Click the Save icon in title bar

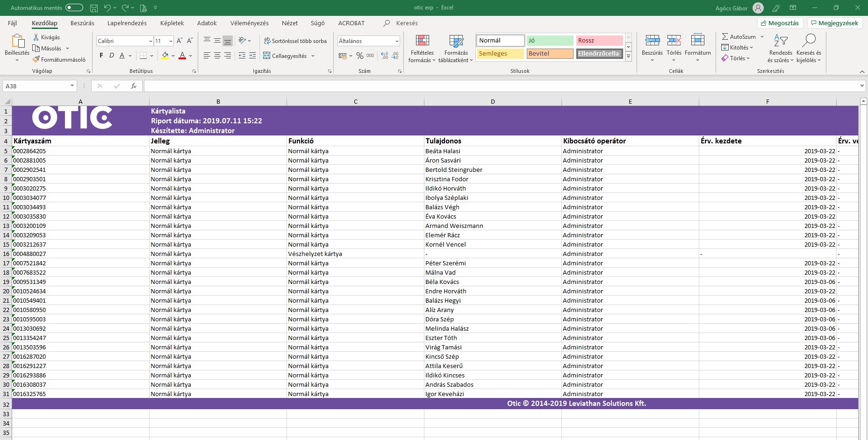pyautogui.click(x=94, y=8)
